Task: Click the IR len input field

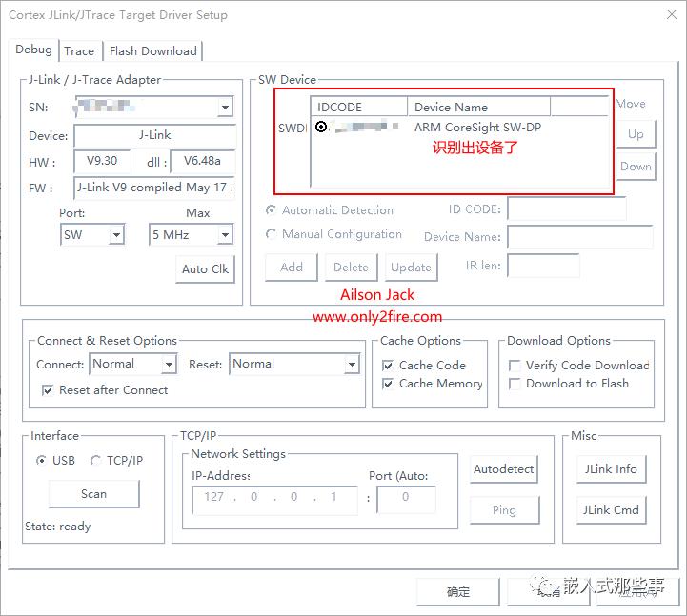Action: click(x=543, y=266)
